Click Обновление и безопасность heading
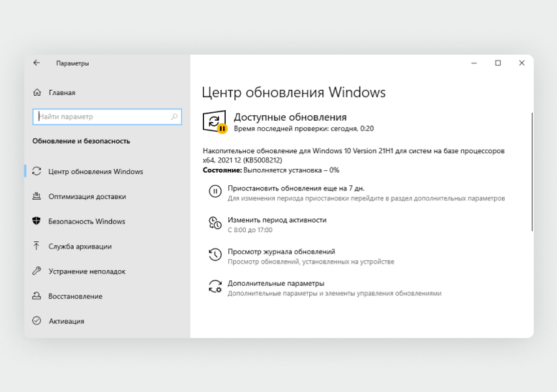This screenshot has height=392, width=557. (81, 141)
